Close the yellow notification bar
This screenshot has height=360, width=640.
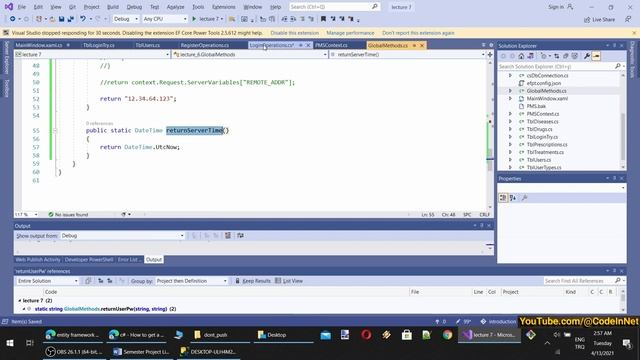(x=634, y=33)
